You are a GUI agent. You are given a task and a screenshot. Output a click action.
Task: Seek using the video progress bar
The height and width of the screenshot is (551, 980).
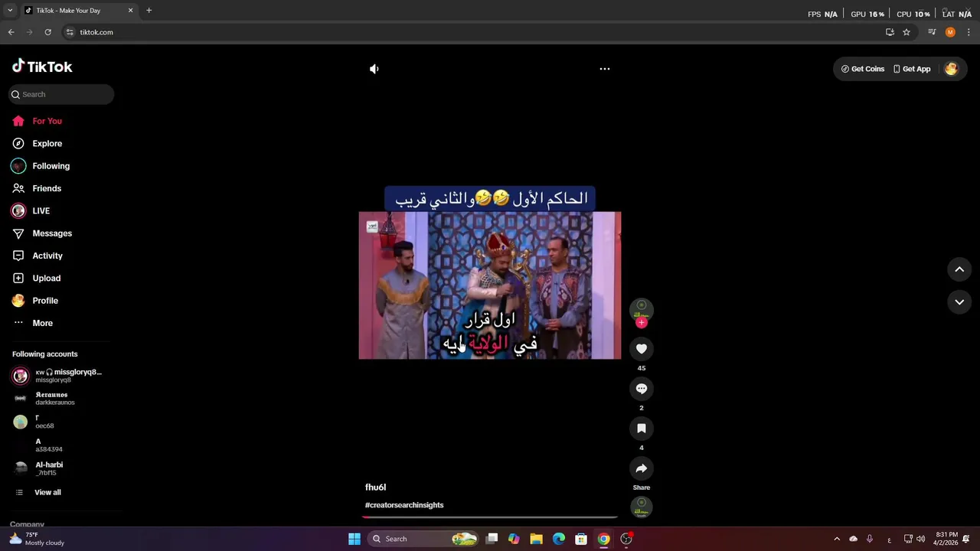point(490,517)
